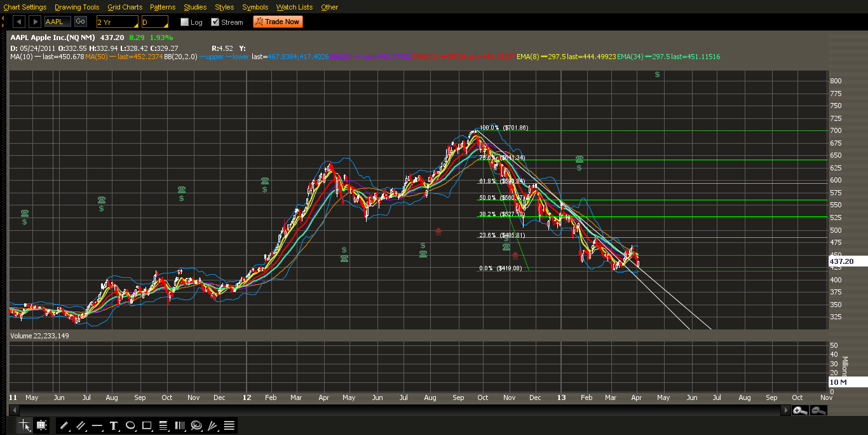
Task: Select the crosshair pointer tool
Action: [25, 425]
